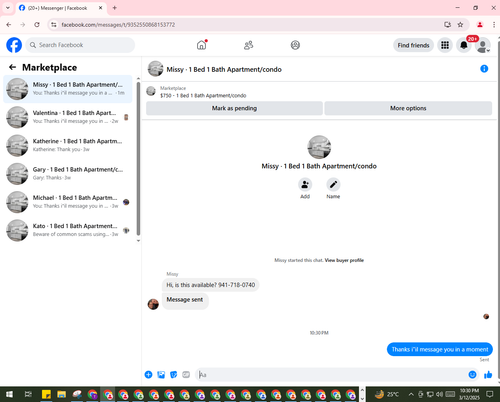The width and height of the screenshot is (500, 402).
Task: Open a new browser tab
Action: [114, 8]
